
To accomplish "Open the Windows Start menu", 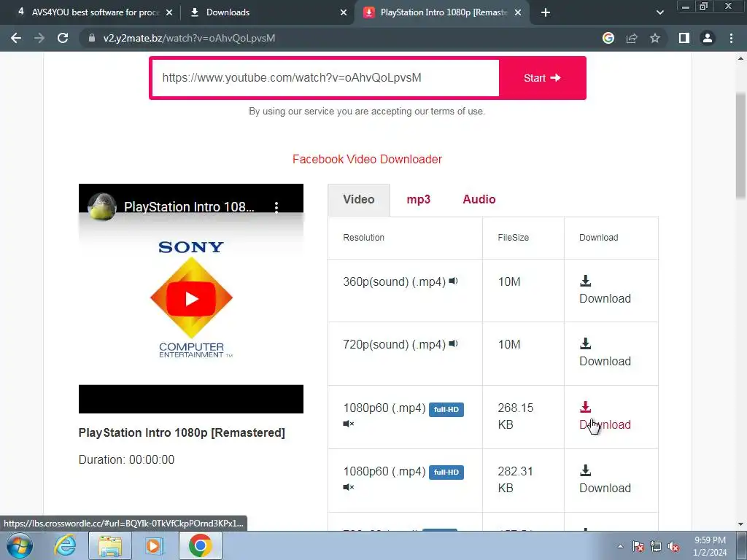I will point(20,546).
